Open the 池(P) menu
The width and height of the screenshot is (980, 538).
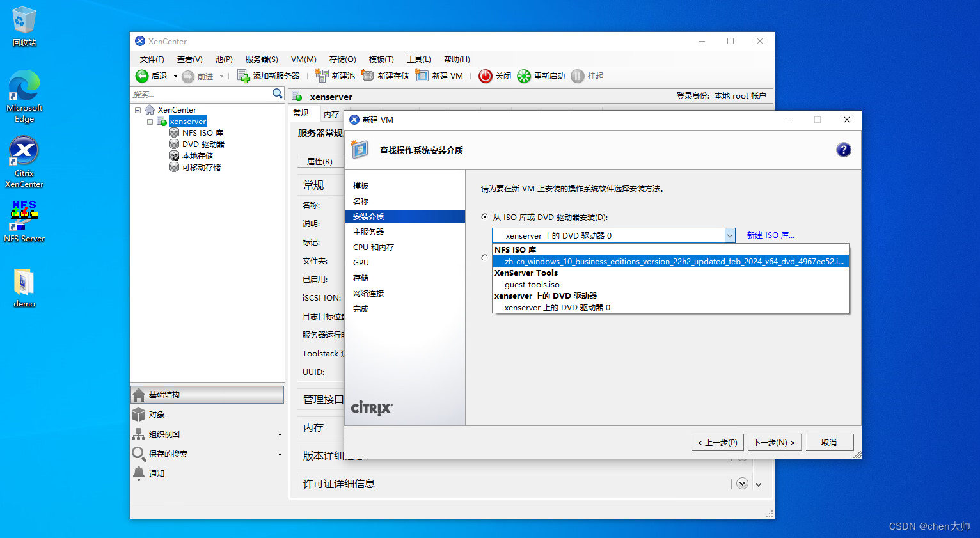click(224, 59)
